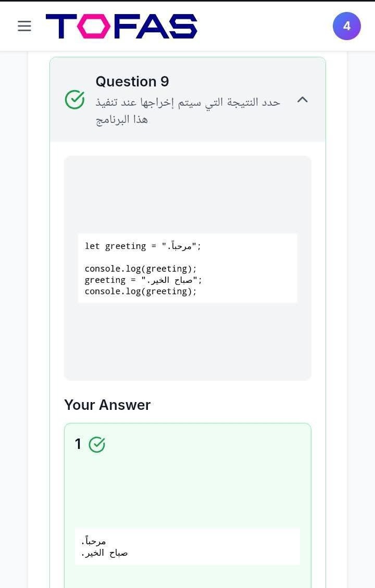This screenshot has width=375, height=588.
Task: Click the TOFAS logo
Action: tap(121, 26)
